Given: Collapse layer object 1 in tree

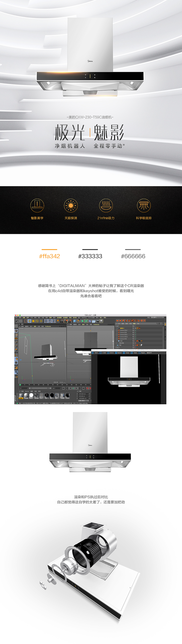Looking at the screenshot, I should 116,326.
